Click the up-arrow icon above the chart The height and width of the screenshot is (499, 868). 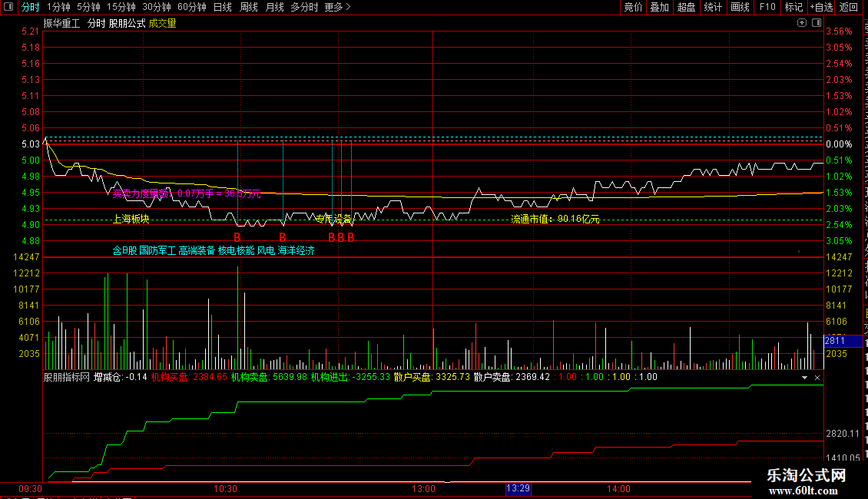pyautogui.click(x=802, y=23)
